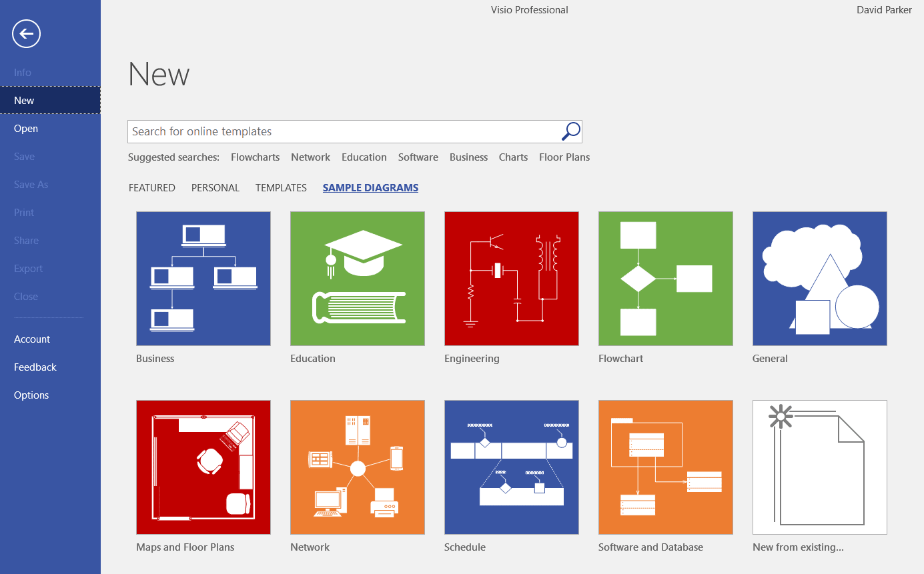
Task: Open the Software and Database sample
Action: click(665, 467)
